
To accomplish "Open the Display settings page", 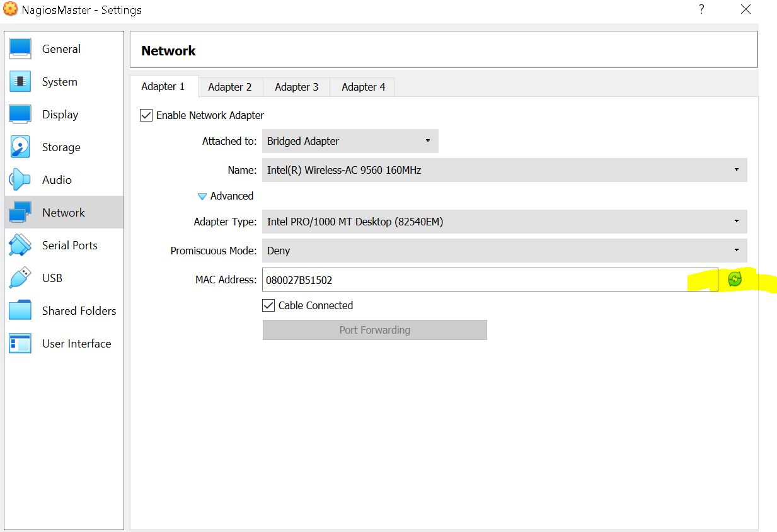I will (x=60, y=114).
